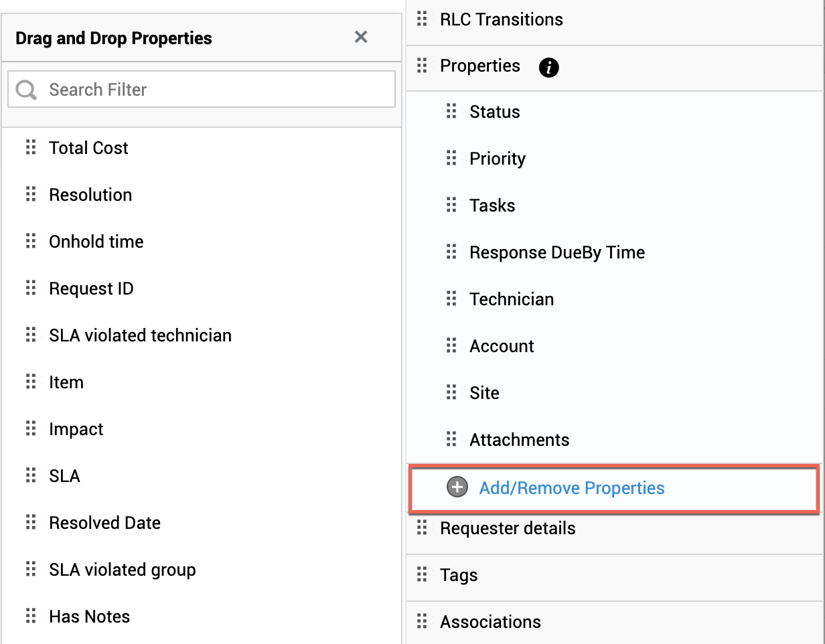The height and width of the screenshot is (644, 825).
Task: Click the drag handle beside Technician
Action: [451, 299]
